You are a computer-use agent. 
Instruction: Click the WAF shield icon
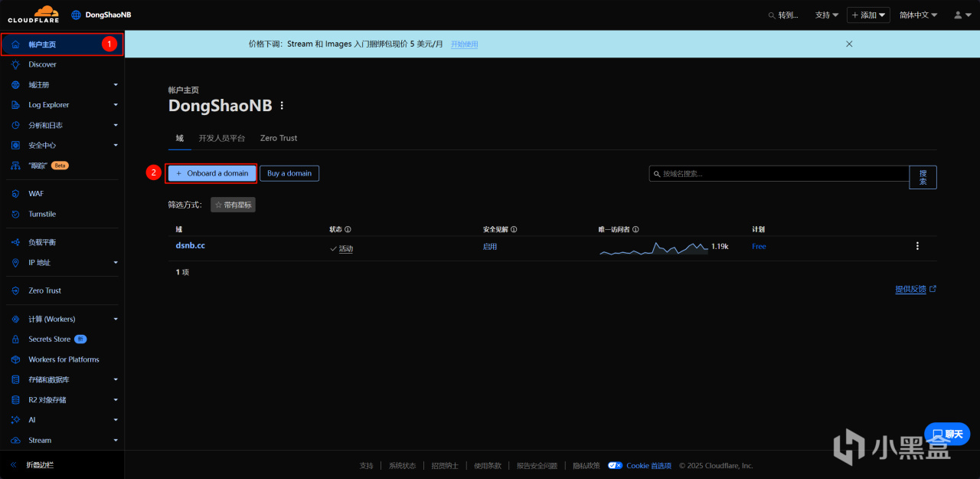pyautogui.click(x=15, y=194)
